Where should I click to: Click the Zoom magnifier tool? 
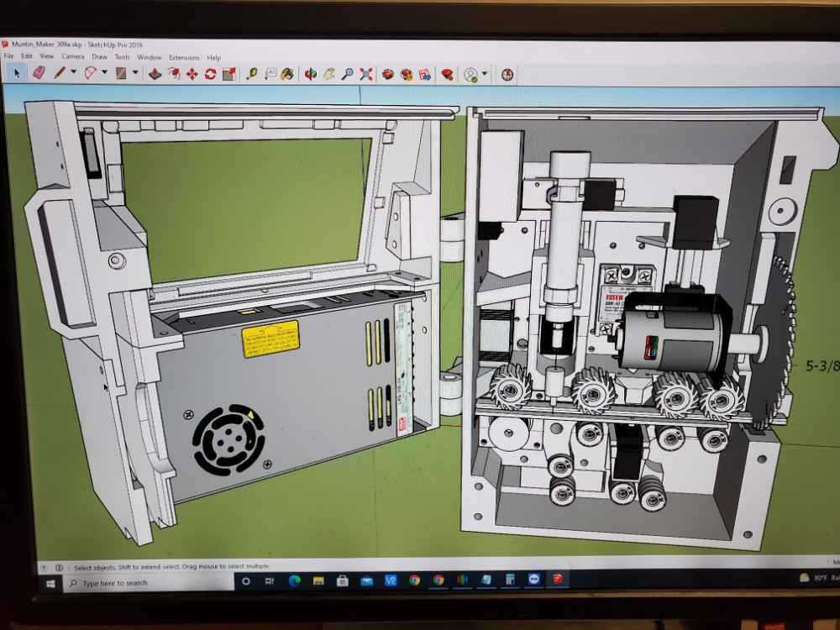pyautogui.click(x=348, y=74)
